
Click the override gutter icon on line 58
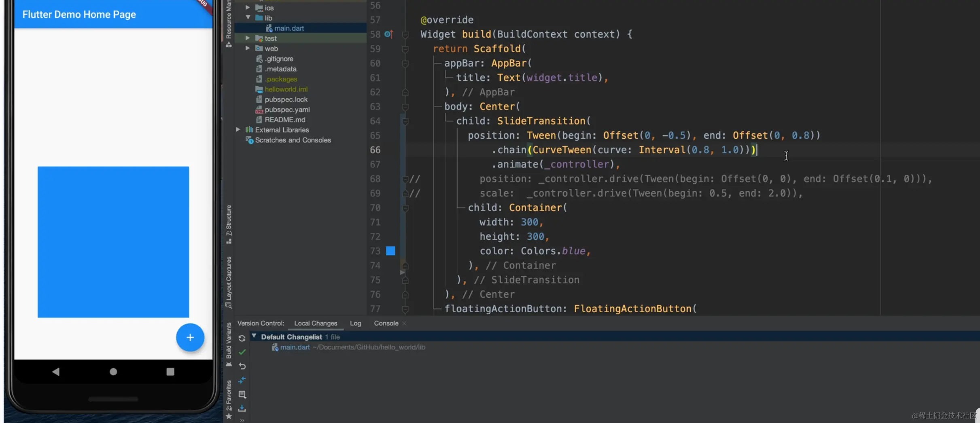388,34
